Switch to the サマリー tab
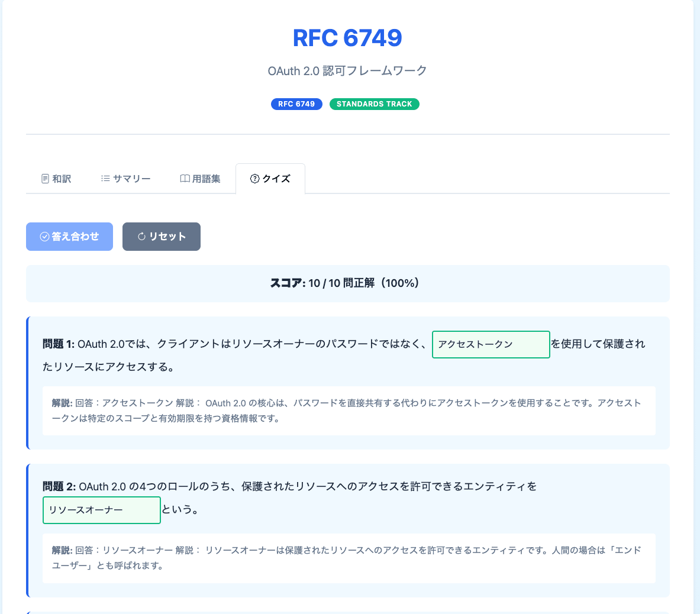700x614 pixels. (x=126, y=179)
